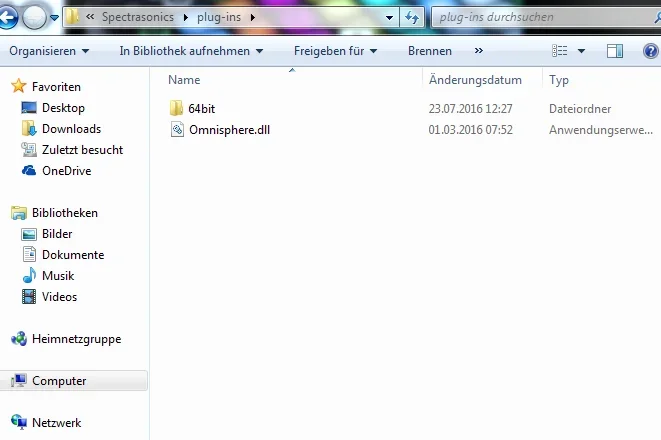This screenshot has width=661, height=440.
Task: Select Spectrasonics in the breadcrumb path
Action: (138, 17)
